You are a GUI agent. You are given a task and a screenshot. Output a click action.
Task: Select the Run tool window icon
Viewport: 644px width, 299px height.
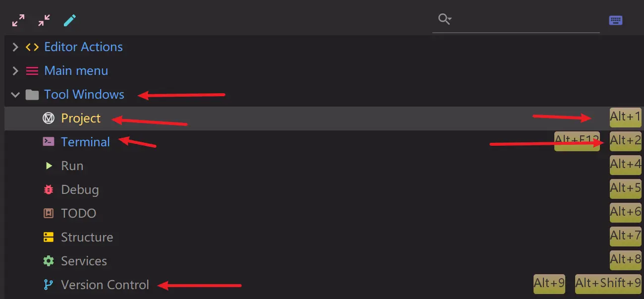click(x=48, y=166)
